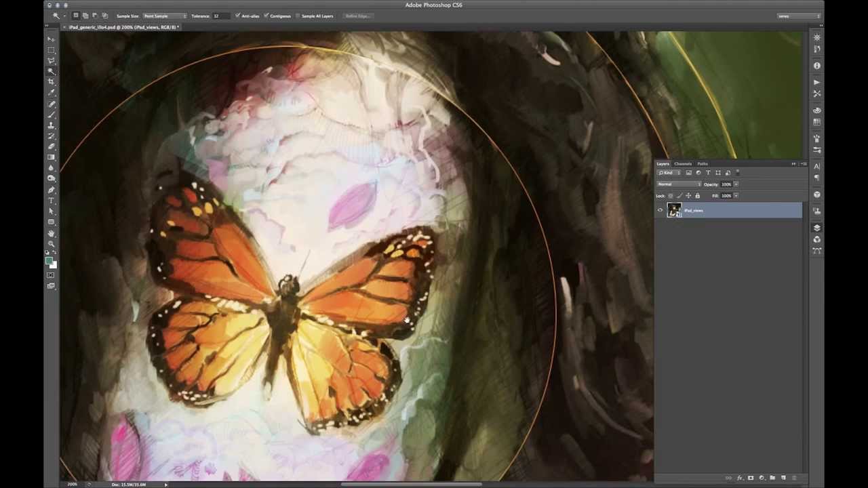Toggle the Contiguous checkbox

[267, 16]
